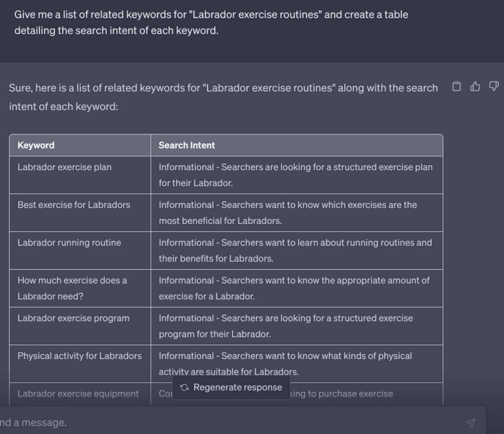504x434 pixels.
Task: Click the "Physical activity for Labradors" cell
Action: pyautogui.click(x=80, y=356)
